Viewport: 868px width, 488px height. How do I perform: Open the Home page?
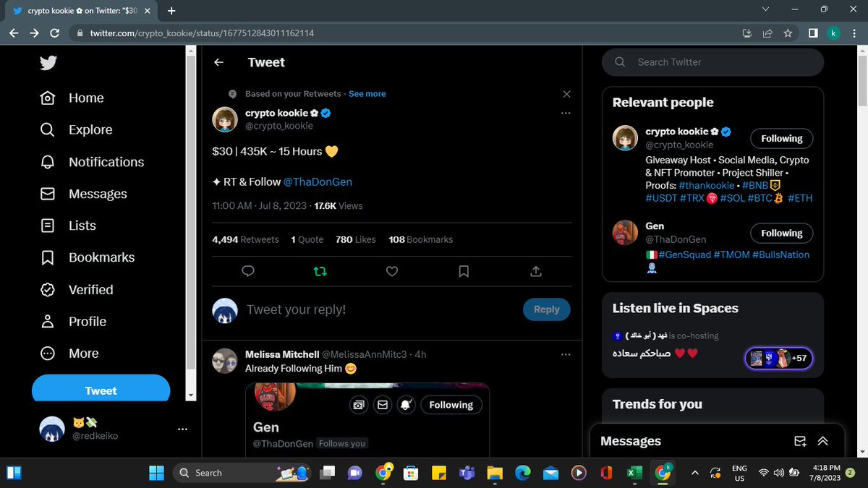click(x=72, y=98)
